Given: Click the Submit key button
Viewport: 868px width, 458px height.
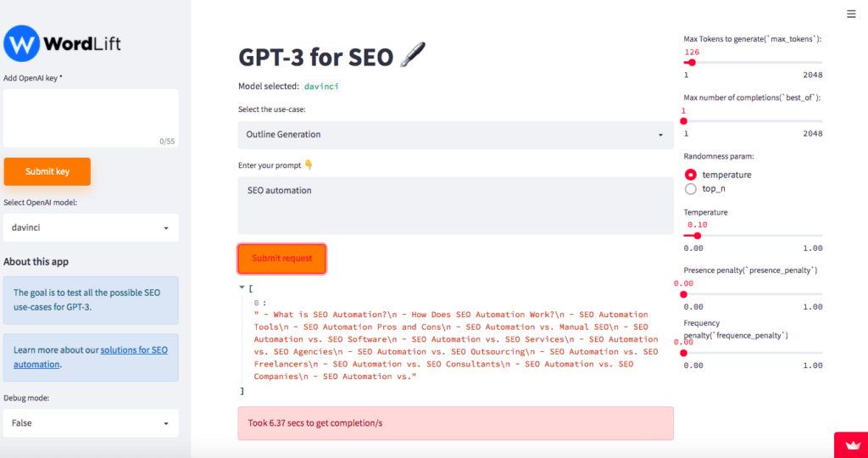Looking at the screenshot, I should (x=47, y=171).
